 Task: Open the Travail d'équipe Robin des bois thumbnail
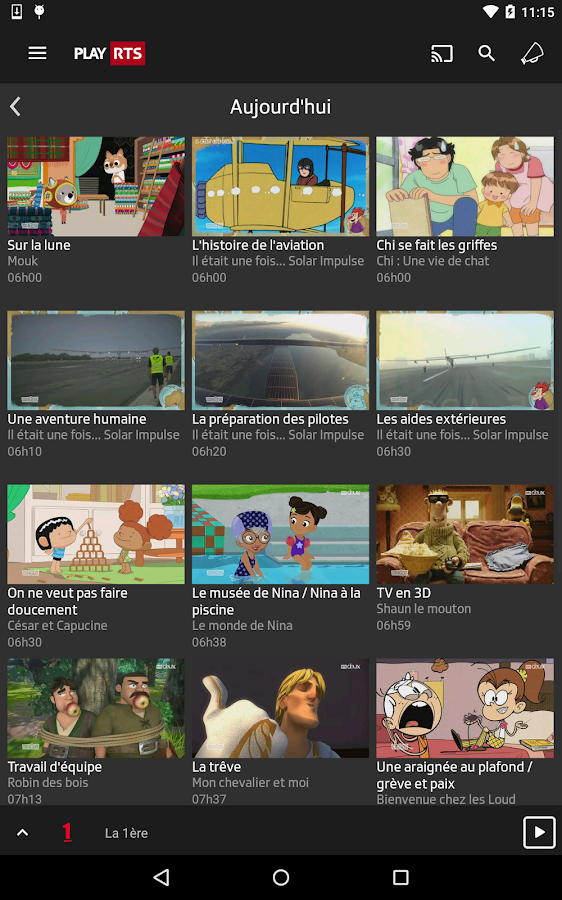96,708
